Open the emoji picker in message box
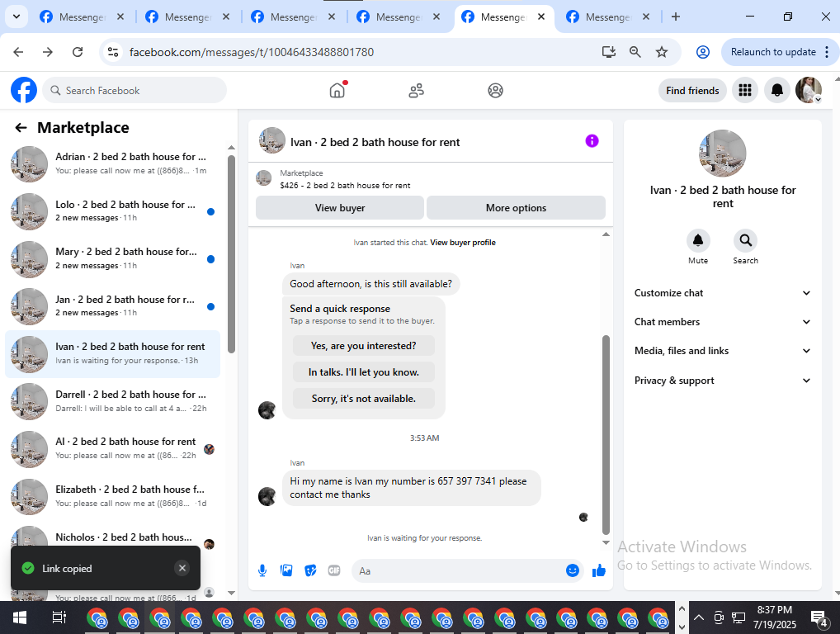This screenshot has height=634, width=840. coord(572,570)
